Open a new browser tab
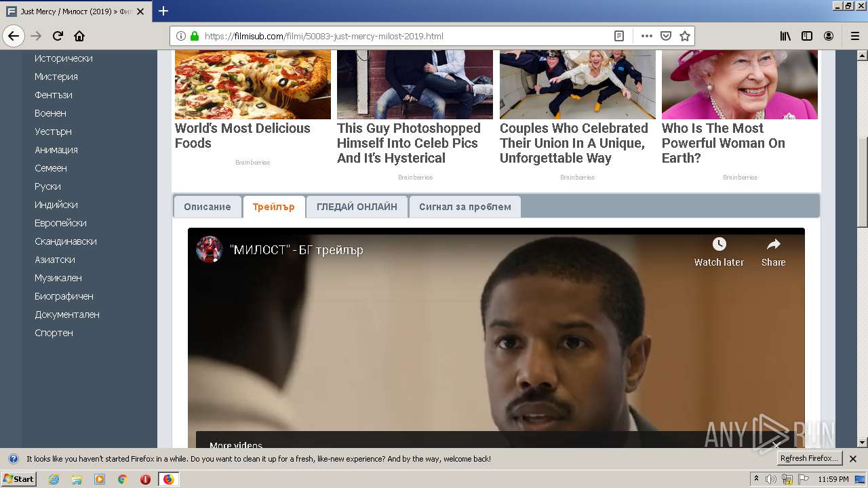This screenshot has width=868, height=488. [x=163, y=11]
